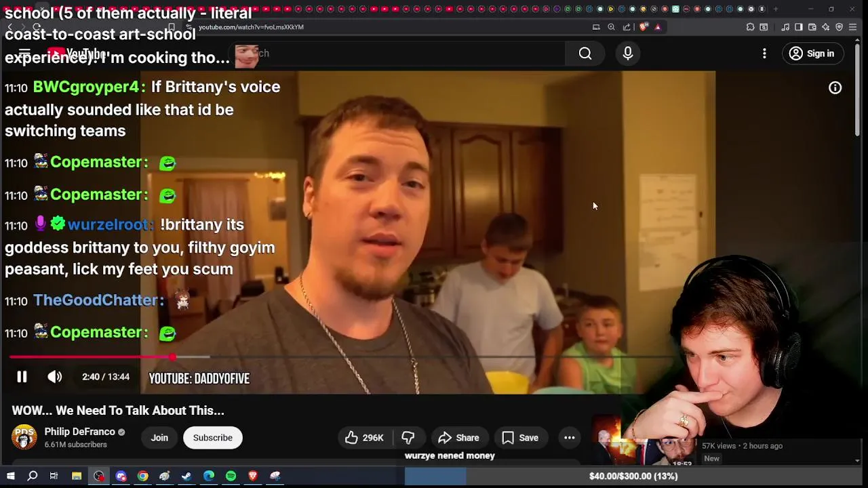868x488 pixels.
Task: Open Google Chrome from the taskbar
Action: point(142,476)
